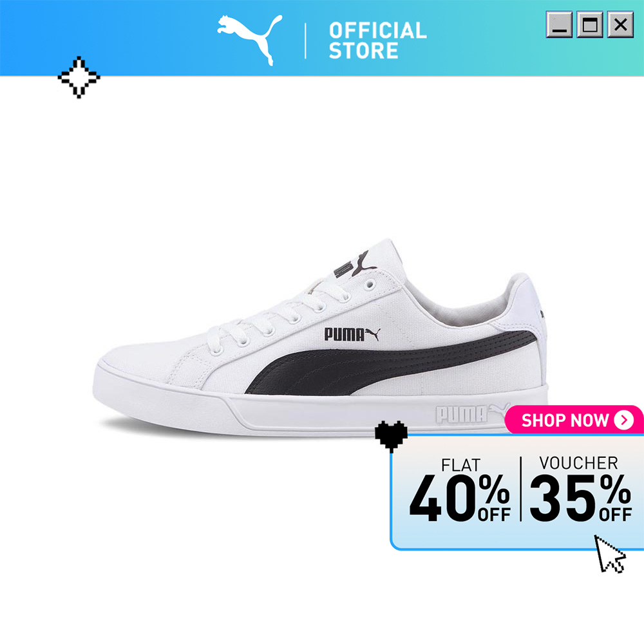Click the blue gradient header banner

[322, 38]
